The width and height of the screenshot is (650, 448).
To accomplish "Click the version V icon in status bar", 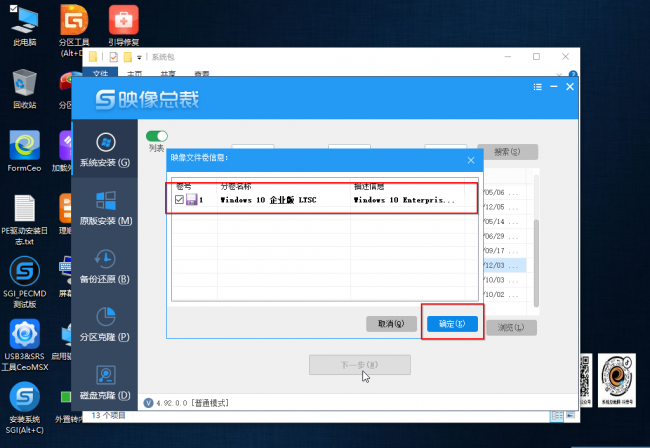I will click(148, 403).
